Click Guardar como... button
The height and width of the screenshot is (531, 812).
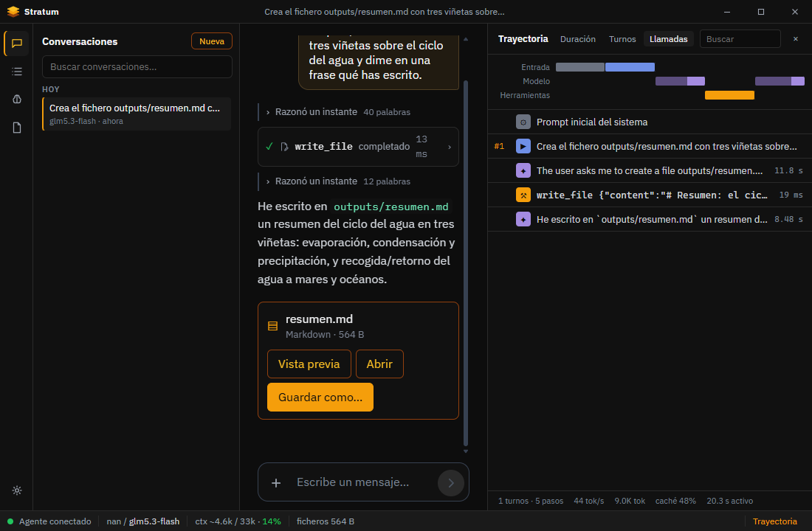[x=320, y=397]
